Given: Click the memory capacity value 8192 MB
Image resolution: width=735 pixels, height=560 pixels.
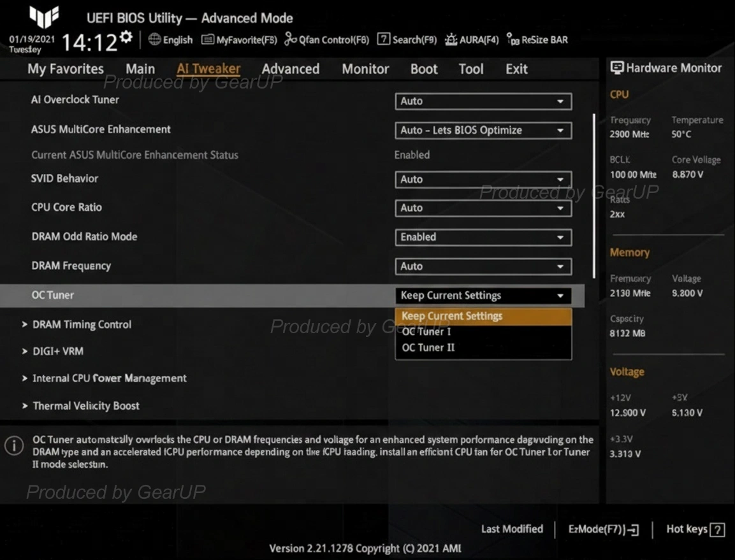Looking at the screenshot, I should (628, 334).
